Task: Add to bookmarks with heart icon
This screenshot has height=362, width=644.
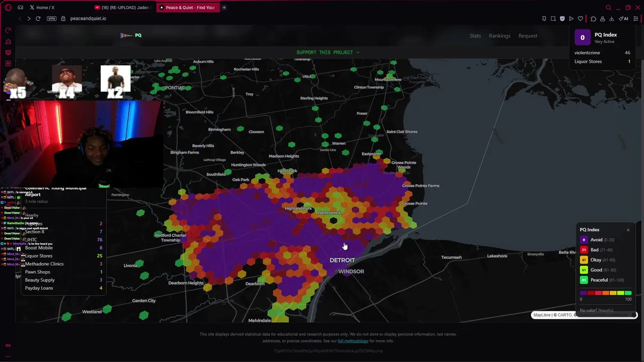Action: coord(580,19)
